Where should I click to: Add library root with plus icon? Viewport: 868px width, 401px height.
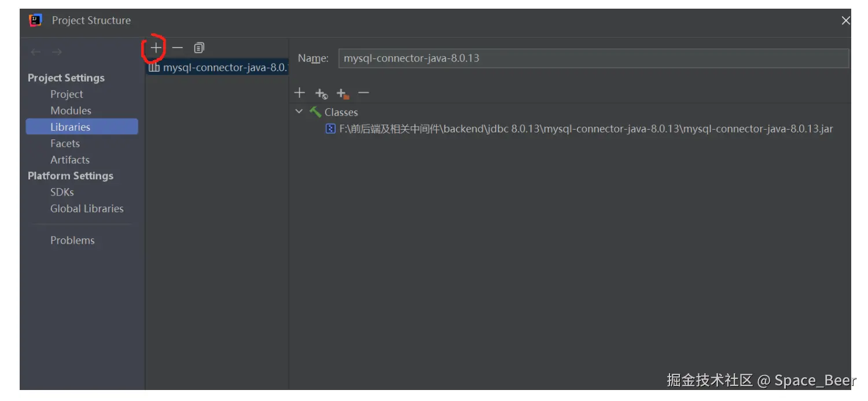pos(299,93)
